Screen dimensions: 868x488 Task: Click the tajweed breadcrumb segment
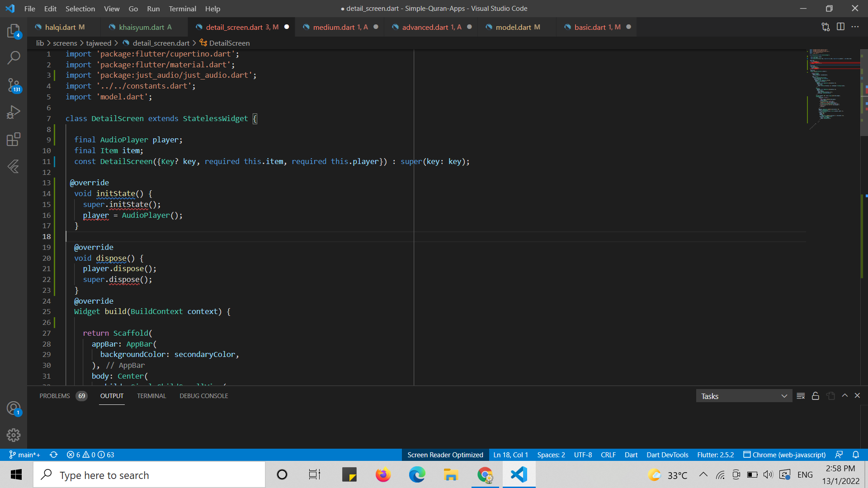pos(99,43)
